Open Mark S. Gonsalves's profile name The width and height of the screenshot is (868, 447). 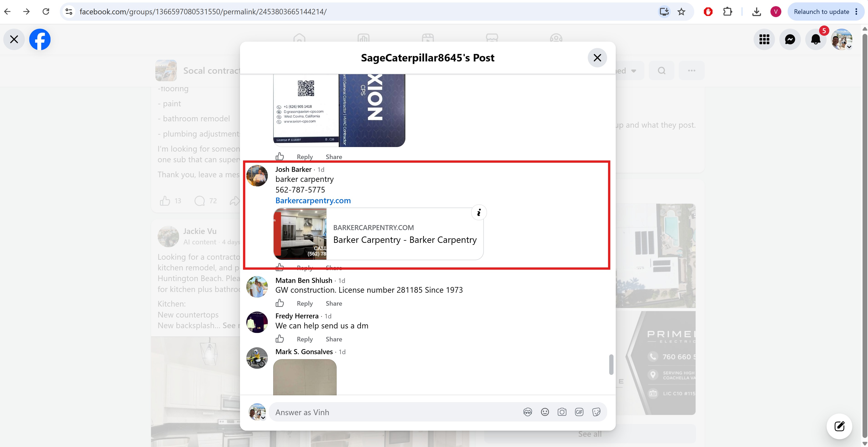coord(304,352)
